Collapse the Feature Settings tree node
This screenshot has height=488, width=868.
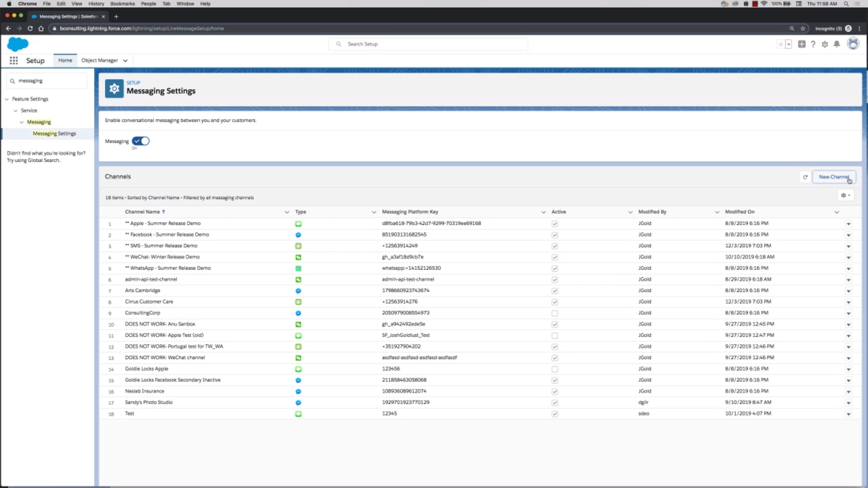tap(7, 99)
